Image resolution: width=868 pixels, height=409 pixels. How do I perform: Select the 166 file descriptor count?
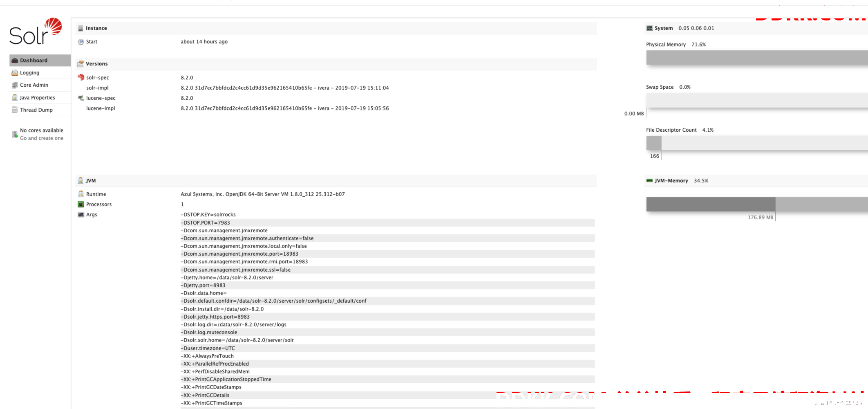pyautogui.click(x=654, y=156)
